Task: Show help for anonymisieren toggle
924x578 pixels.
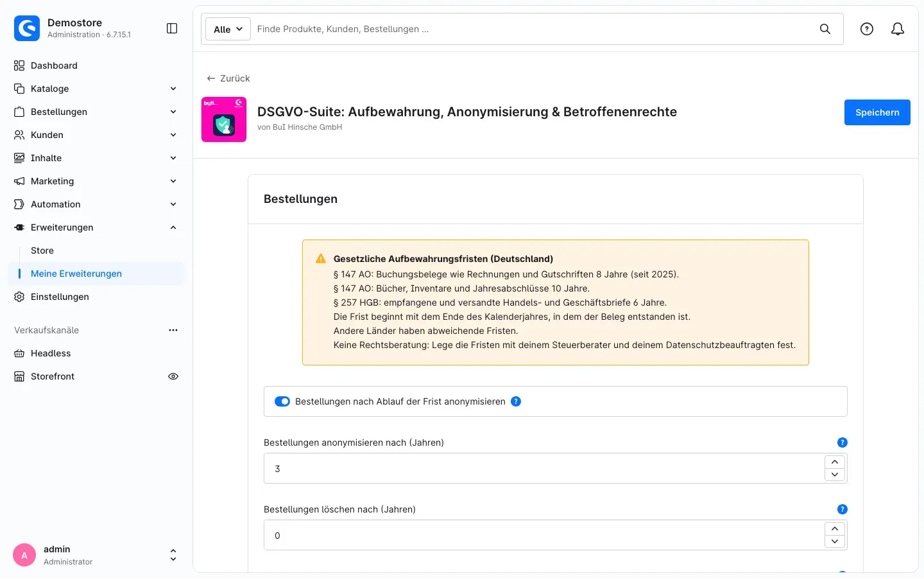Action: point(516,401)
